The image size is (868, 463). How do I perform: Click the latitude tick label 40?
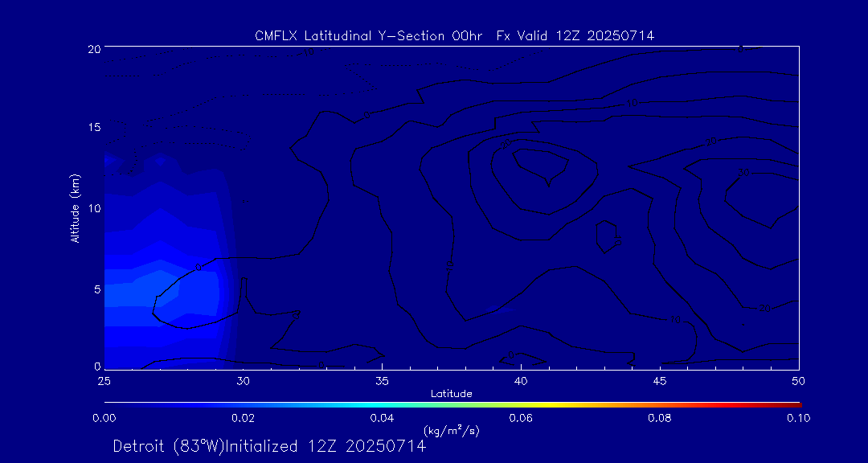pyautogui.click(x=521, y=381)
